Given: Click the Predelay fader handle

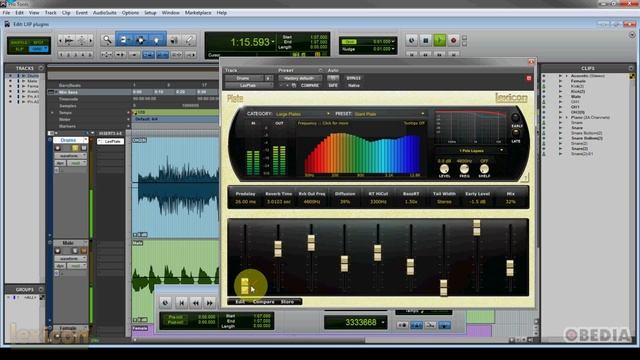Looking at the screenshot, I should point(245,286).
